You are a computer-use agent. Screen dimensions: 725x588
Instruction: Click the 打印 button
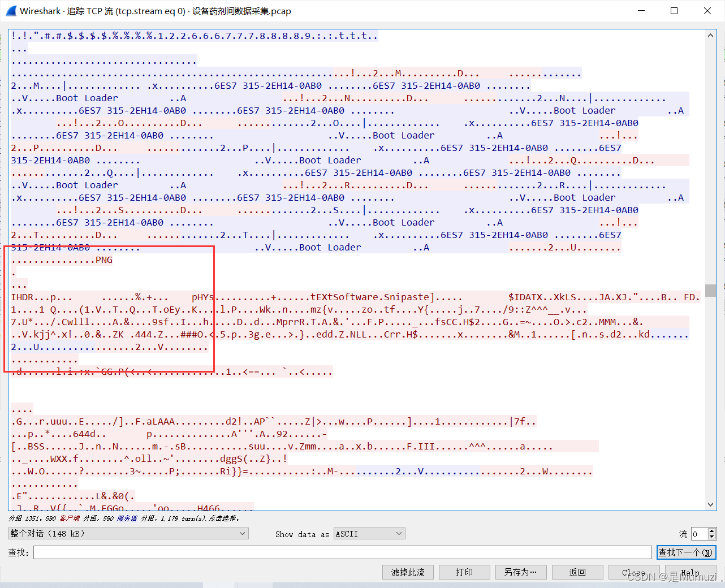[464, 572]
